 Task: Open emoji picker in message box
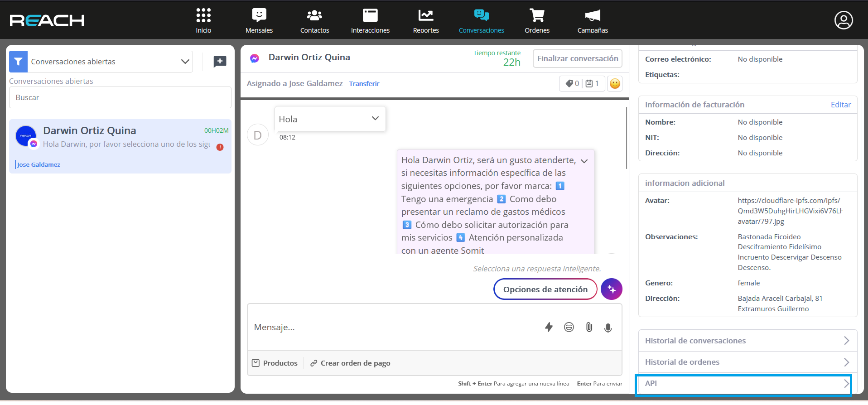569,327
